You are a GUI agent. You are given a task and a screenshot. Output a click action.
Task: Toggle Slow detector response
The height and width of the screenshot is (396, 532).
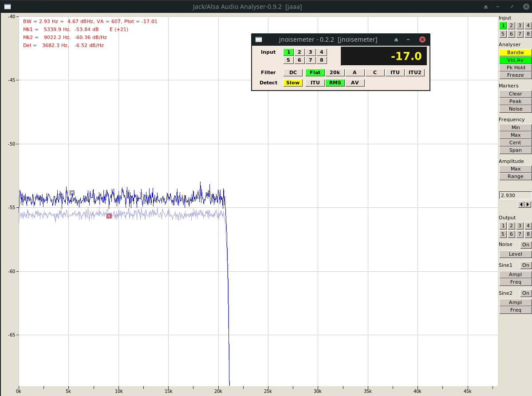point(293,83)
